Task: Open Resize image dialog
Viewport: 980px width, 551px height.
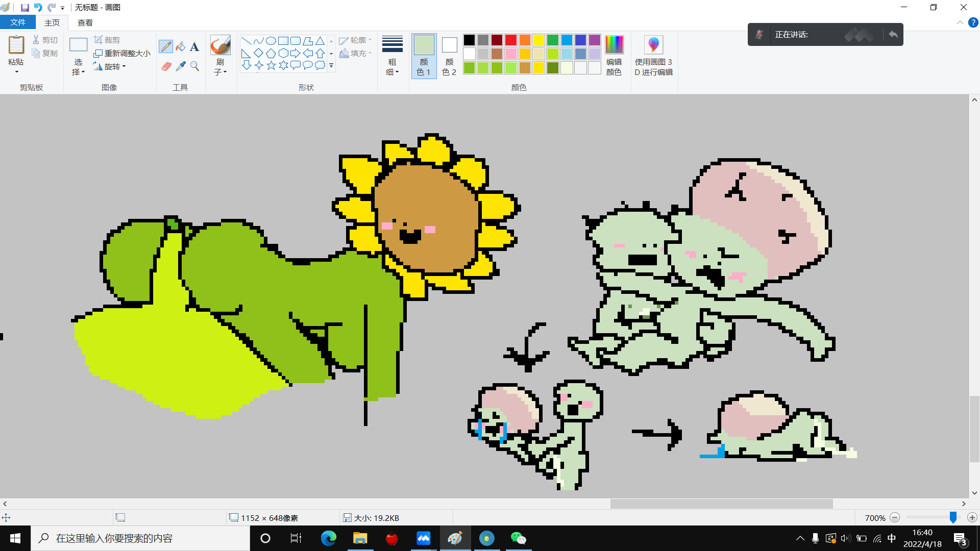Action: 122,53
